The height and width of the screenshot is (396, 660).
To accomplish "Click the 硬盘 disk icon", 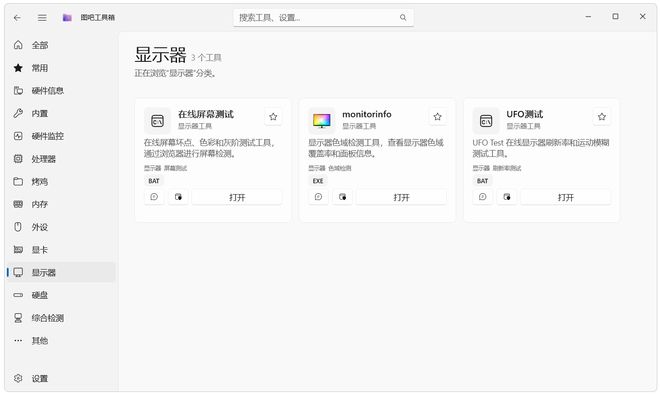I will [x=18, y=295].
